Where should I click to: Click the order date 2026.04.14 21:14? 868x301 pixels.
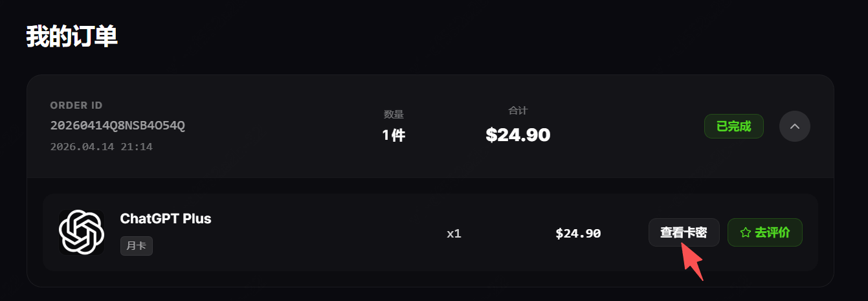(101, 147)
